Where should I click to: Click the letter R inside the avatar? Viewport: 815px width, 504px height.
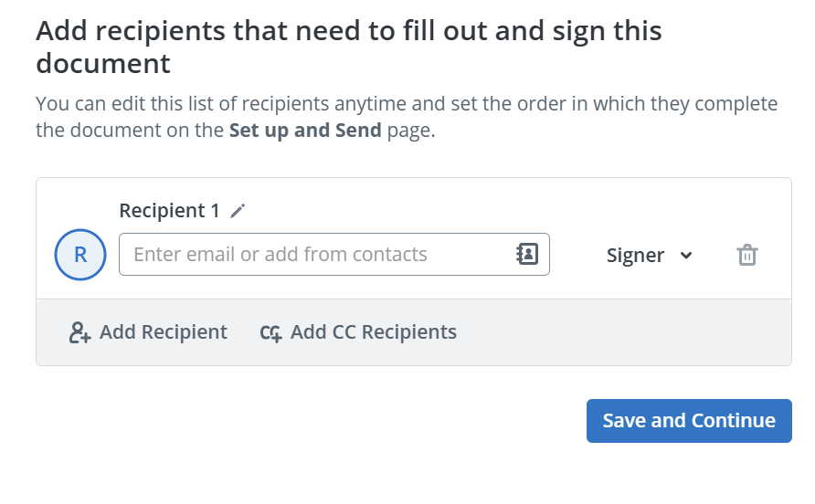80,255
